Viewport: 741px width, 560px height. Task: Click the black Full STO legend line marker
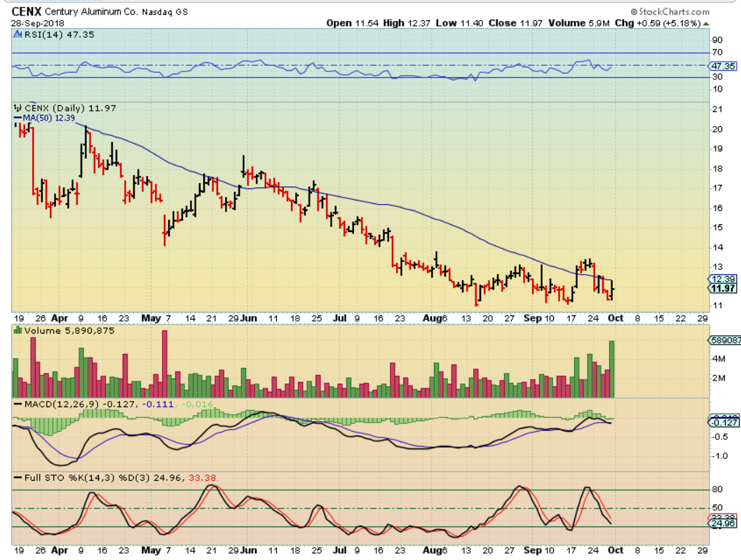18,478
